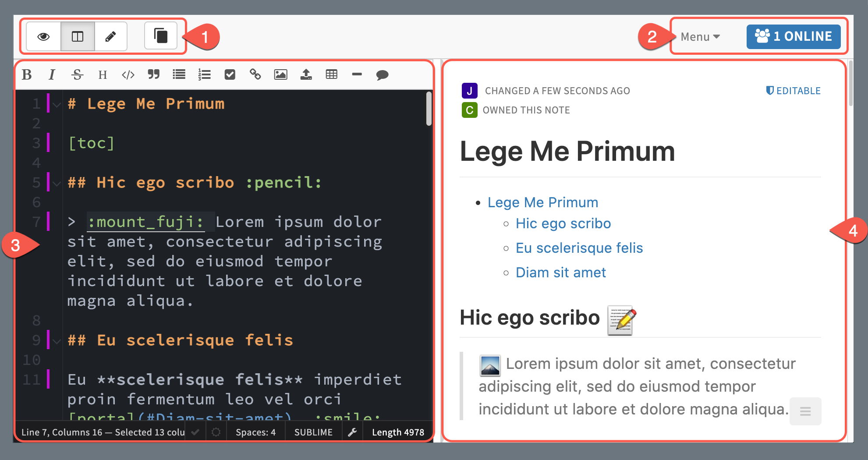The width and height of the screenshot is (868, 460).
Task: Click the preview pane scrollbar thumb
Action: pyautogui.click(x=850, y=83)
